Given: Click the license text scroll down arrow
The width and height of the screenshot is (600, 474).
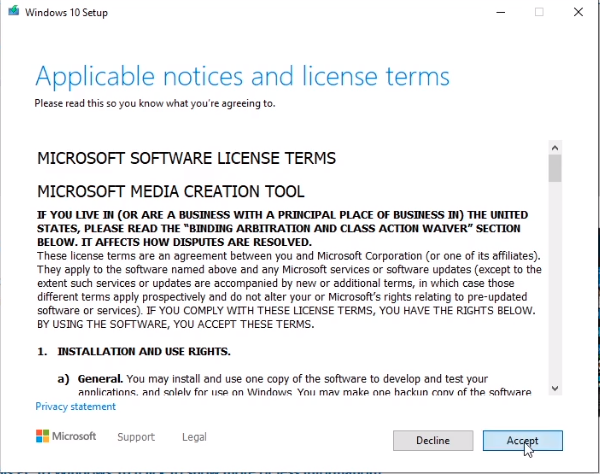Looking at the screenshot, I should pyautogui.click(x=555, y=388).
